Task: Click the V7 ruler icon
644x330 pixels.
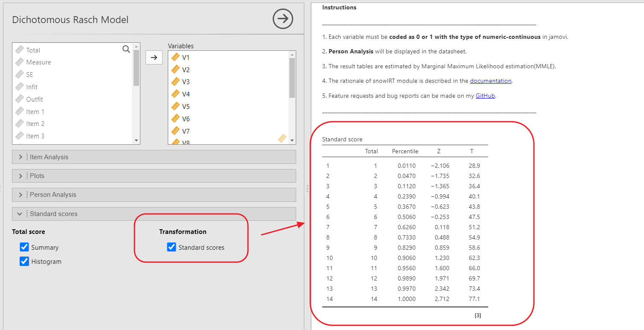Action: (175, 131)
